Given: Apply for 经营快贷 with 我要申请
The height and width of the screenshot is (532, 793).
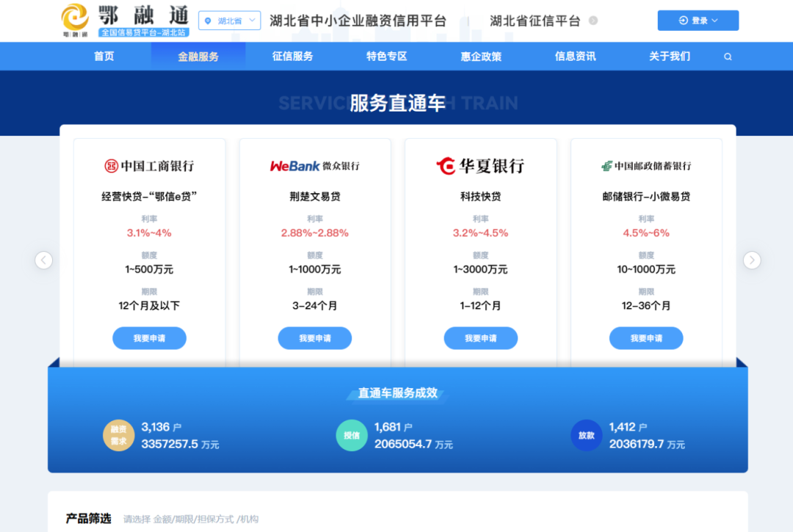Looking at the screenshot, I should click(149, 338).
